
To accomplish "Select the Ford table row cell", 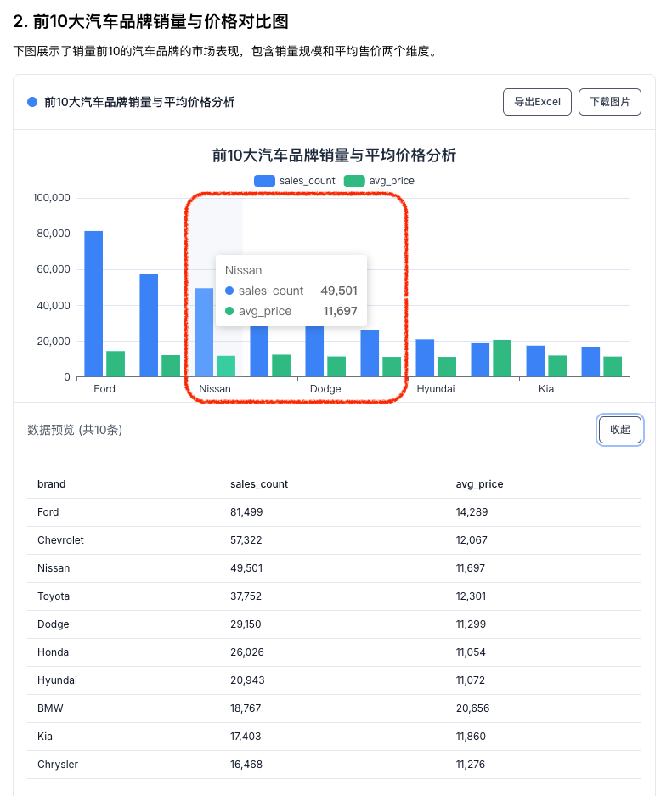I will pos(48,511).
